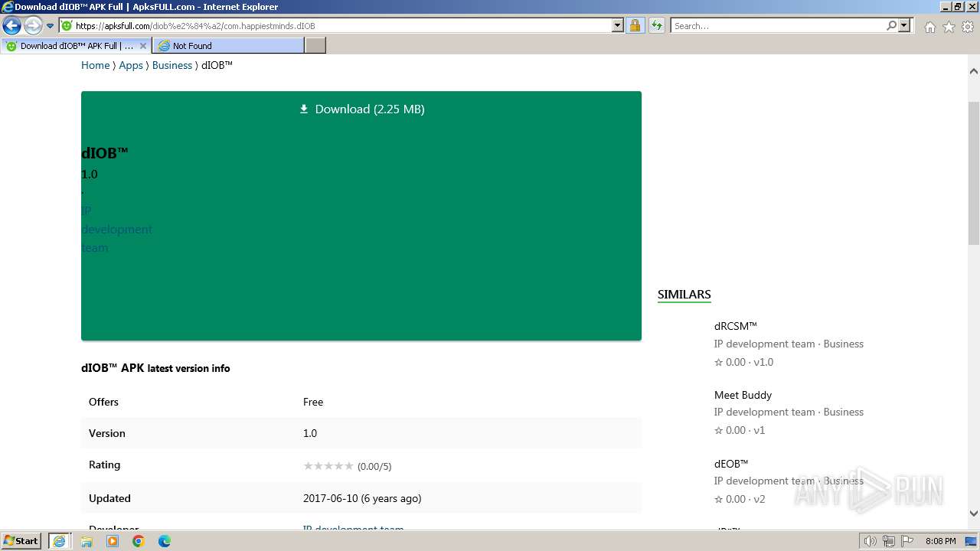Viewport: 980px width, 551px height.
Task: Open a new blank tab
Action: (315, 46)
